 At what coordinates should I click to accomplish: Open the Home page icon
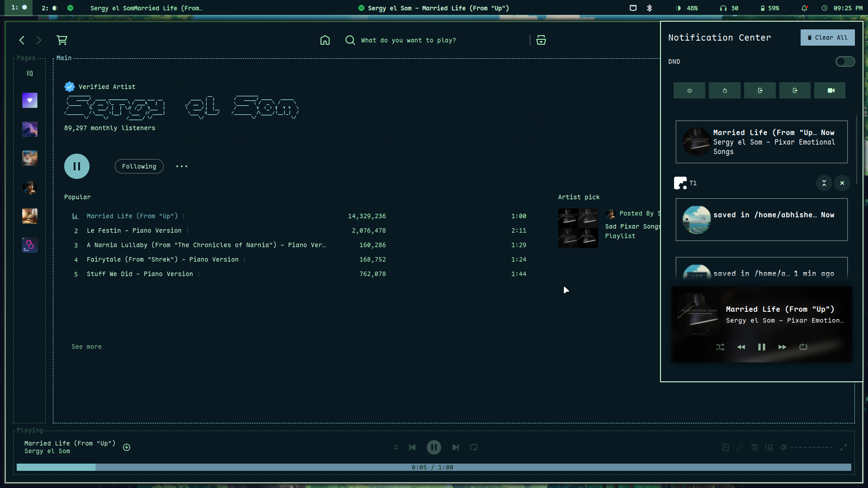pos(325,40)
